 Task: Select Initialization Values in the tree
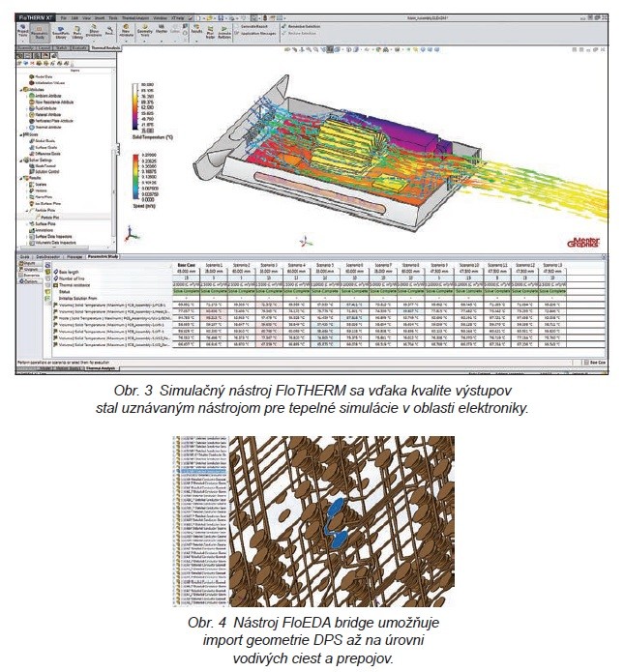coord(46,82)
